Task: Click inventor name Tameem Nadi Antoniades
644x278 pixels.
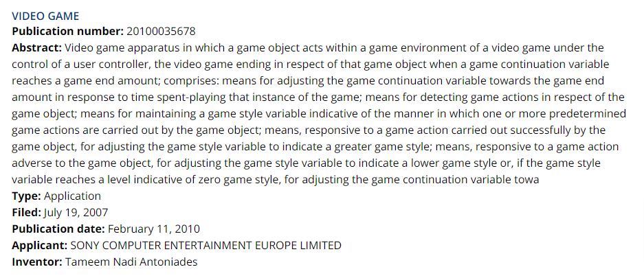Action: 131,262
